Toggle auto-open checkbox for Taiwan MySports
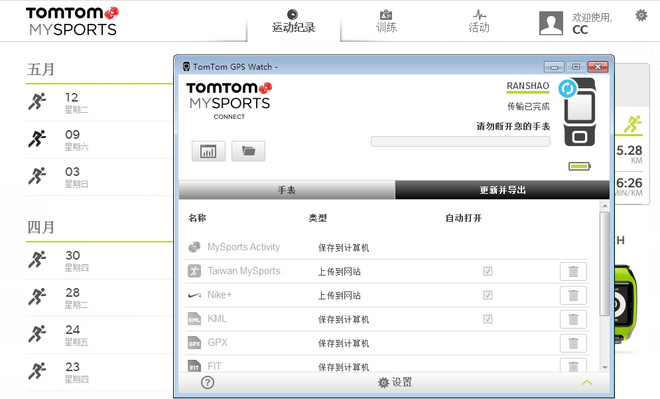The image size is (660, 399). coord(487,271)
